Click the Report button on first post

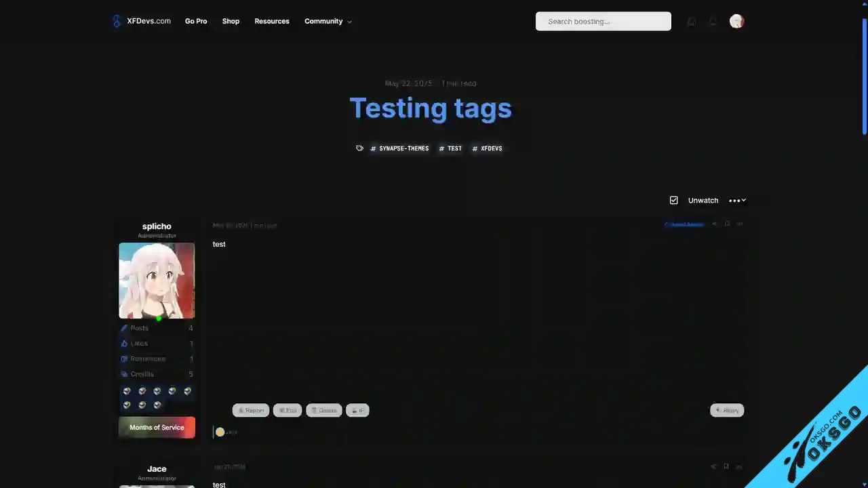(x=251, y=410)
